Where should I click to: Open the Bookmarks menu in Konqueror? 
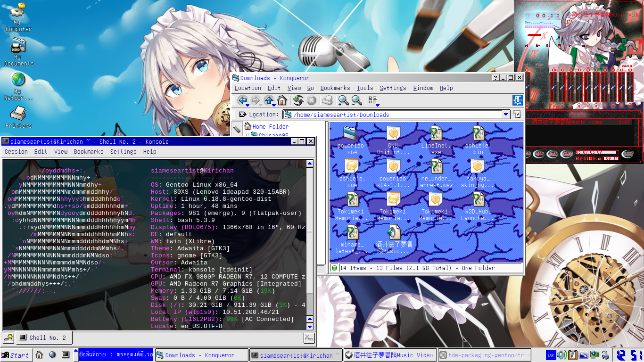point(335,88)
